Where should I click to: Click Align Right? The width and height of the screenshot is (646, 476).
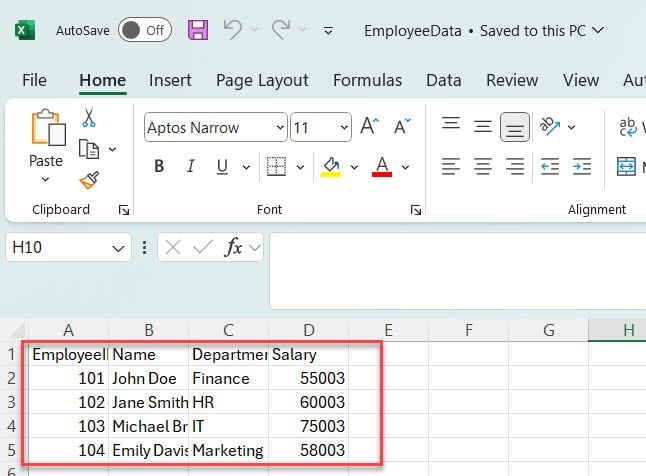click(x=515, y=166)
